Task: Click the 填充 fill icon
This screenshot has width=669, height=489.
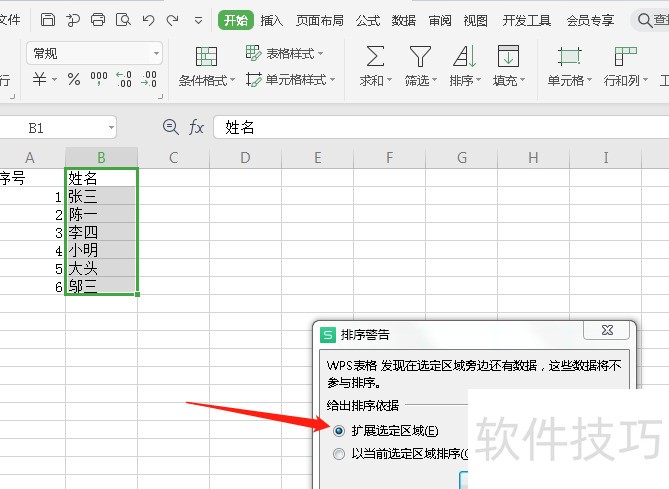Action: click(x=508, y=56)
